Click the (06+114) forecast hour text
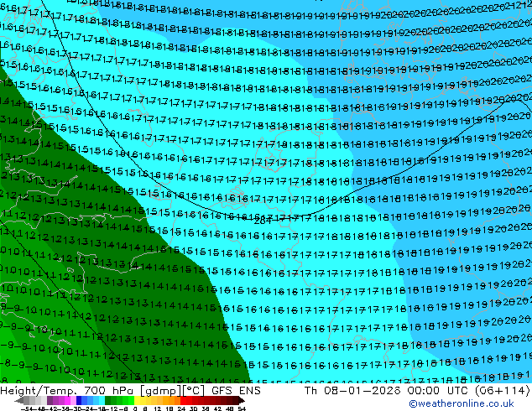Screen dimensions: 532x411 pyautogui.click(x=503, y=391)
